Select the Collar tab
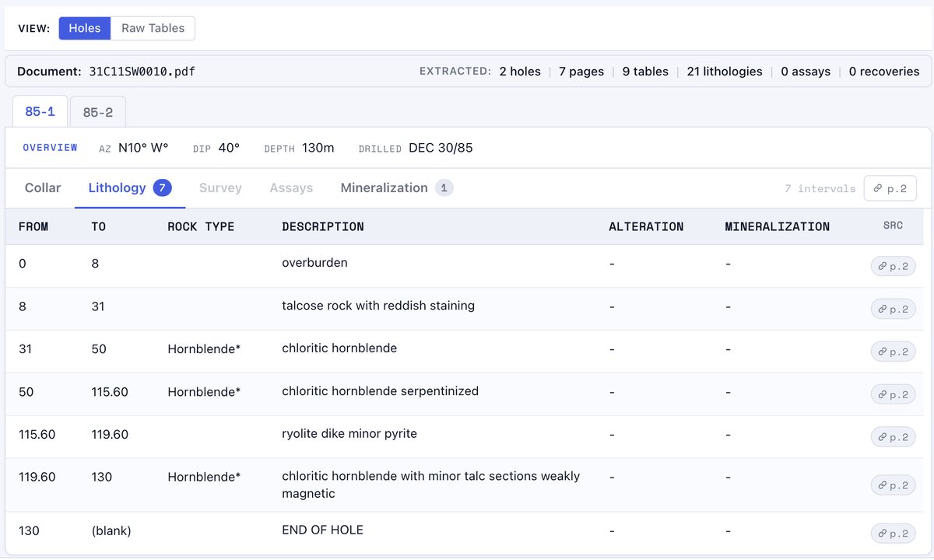Image resolution: width=934 pixels, height=560 pixels. tap(43, 187)
